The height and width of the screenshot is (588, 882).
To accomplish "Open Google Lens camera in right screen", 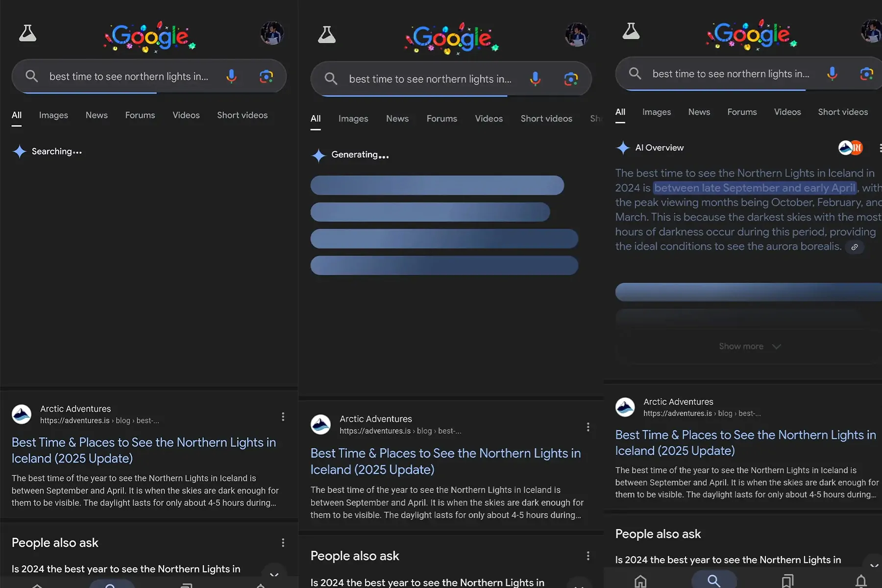I will [x=867, y=74].
